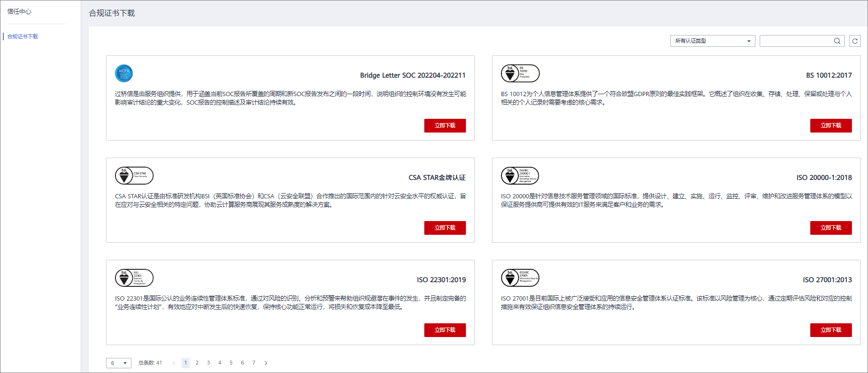This screenshot has height=373, width=868.
Task: Click the BS 10012 BSI badge icon
Action: pyautogui.click(x=520, y=73)
